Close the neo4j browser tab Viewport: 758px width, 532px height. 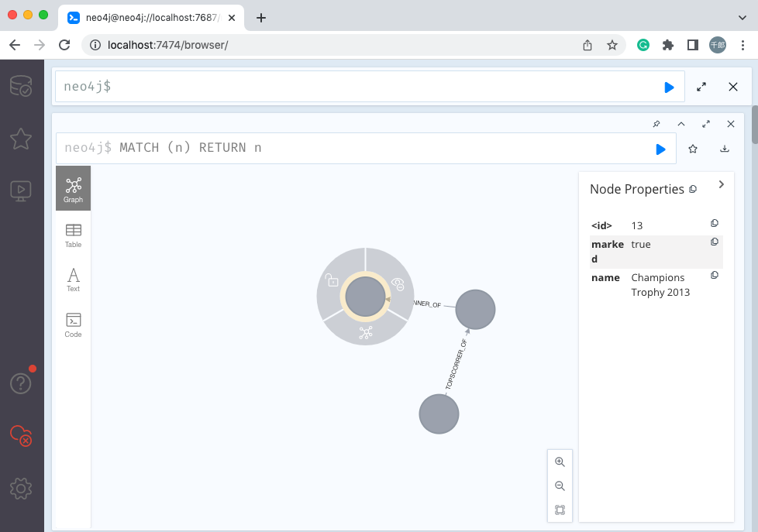coord(232,18)
